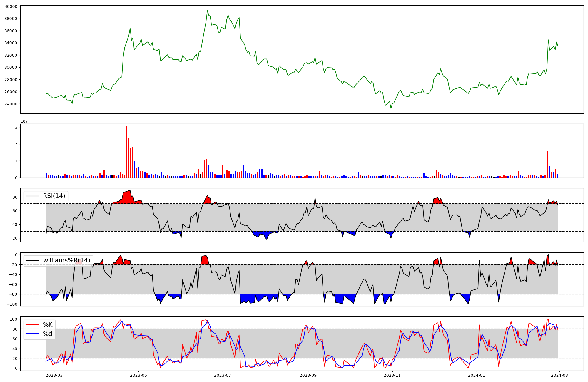Click the tallest red volume bar
Screen dimensions: 588x382
(127, 152)
